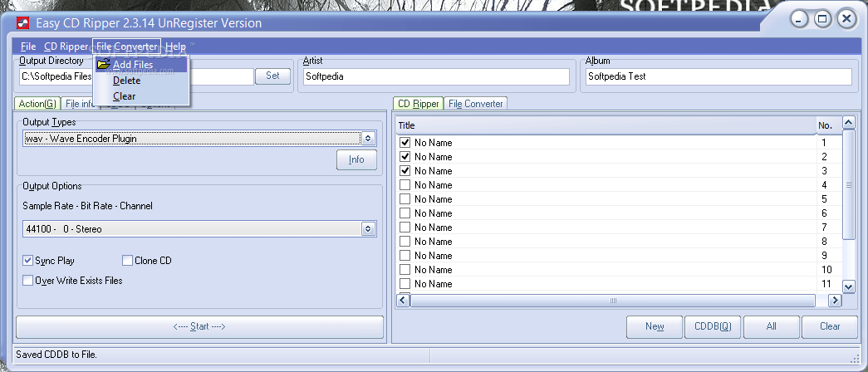Choose Add Files from the dropdown menu
This screenshot has width=868, height=372.
[x=141, y=65]
